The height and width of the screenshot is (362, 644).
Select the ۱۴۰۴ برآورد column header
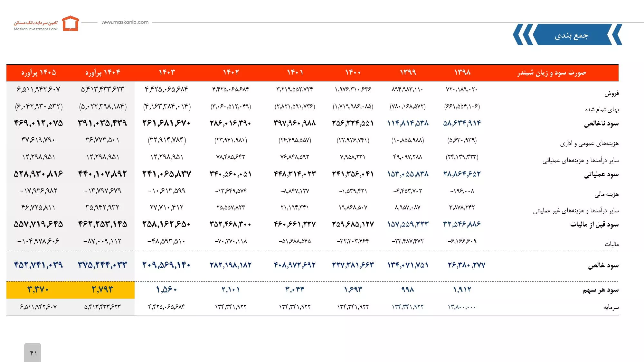pos(103,73)
